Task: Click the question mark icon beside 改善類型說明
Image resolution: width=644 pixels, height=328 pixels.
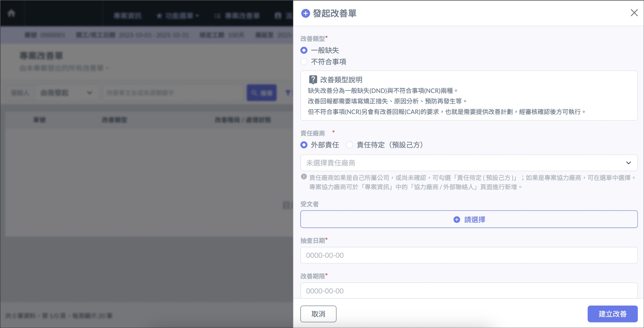Action: (x=313, y=80)
